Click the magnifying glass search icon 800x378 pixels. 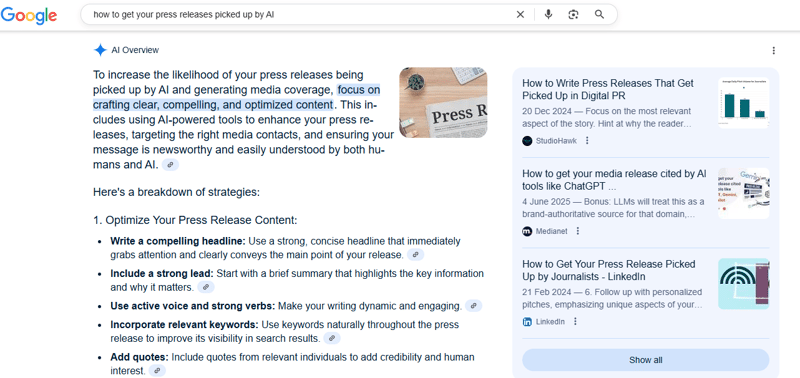(599, 15)
